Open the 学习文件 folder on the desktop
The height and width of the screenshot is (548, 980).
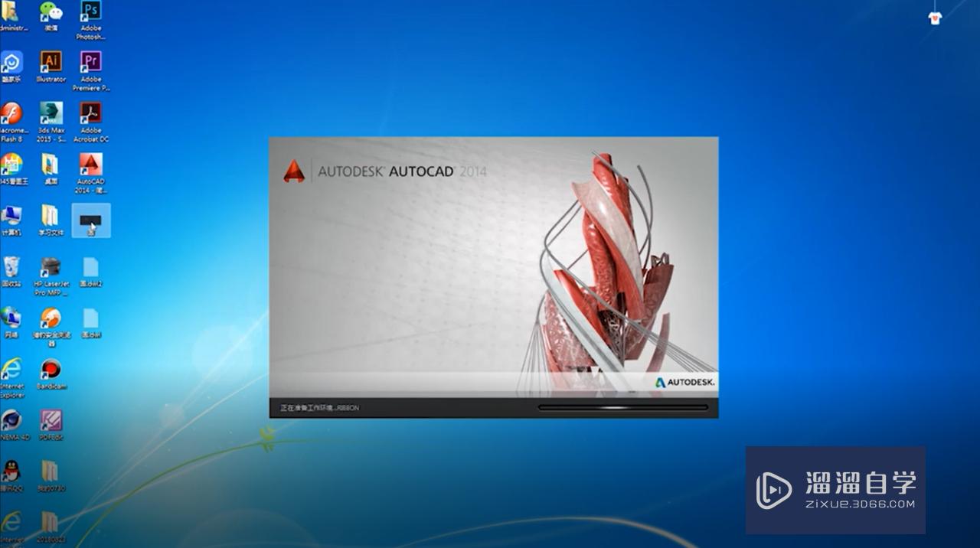(x=51, y=220)
